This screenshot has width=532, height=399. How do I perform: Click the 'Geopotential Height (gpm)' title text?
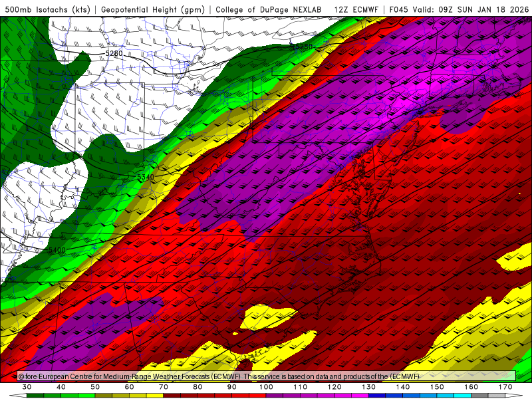coord(153,10)
